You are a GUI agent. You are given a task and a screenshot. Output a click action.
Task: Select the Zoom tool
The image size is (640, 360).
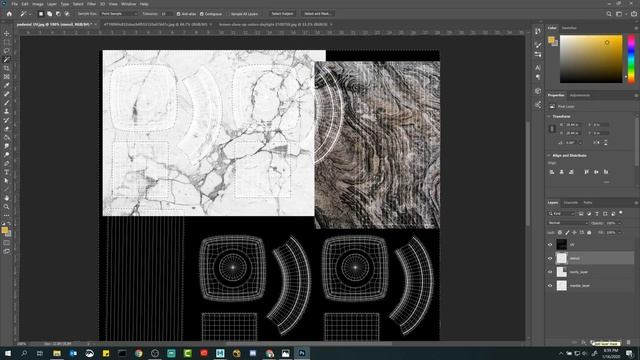(x=6, y=207)
